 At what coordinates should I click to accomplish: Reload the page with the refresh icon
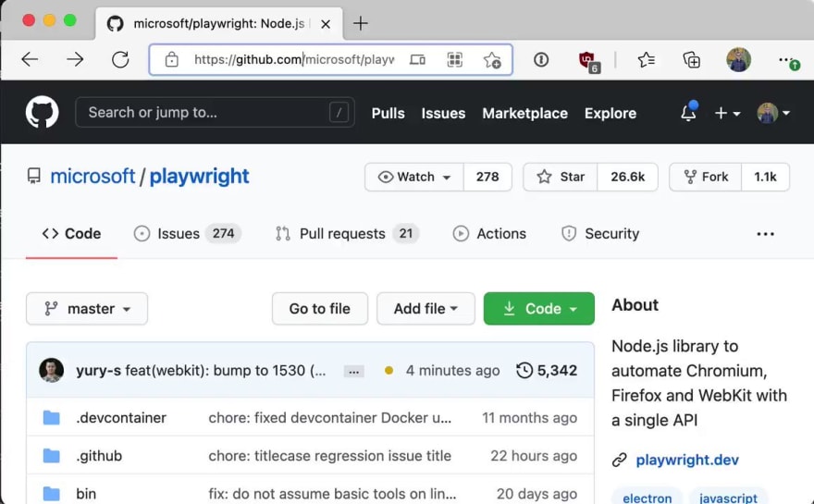click(x=120, y=60)
